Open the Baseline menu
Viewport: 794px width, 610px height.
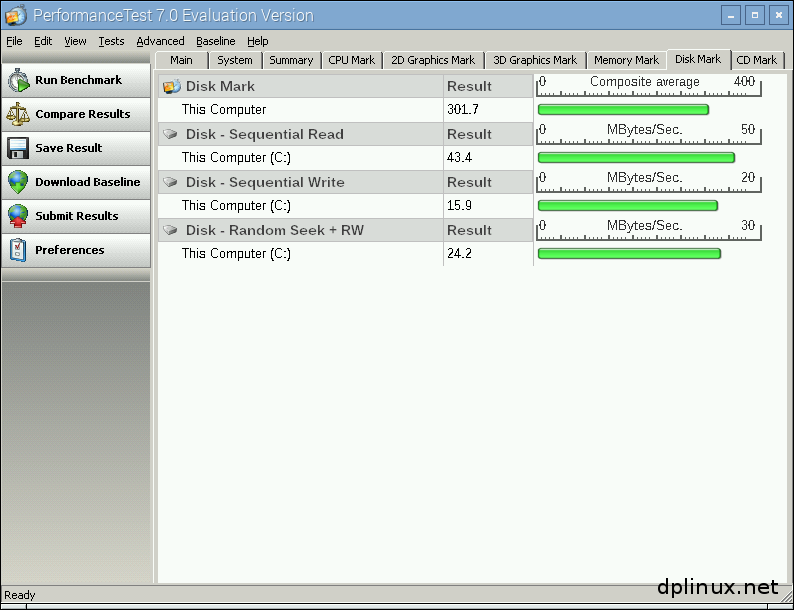[x=216, y=41]
